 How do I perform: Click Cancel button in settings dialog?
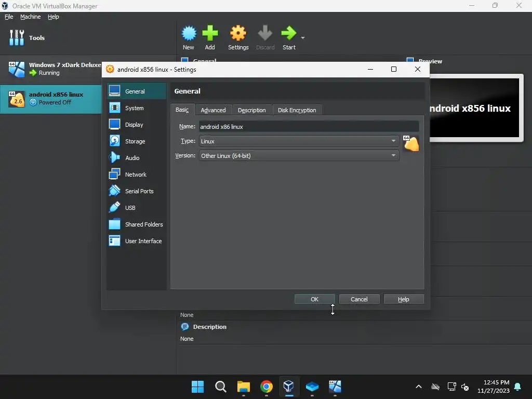[359, 299]
